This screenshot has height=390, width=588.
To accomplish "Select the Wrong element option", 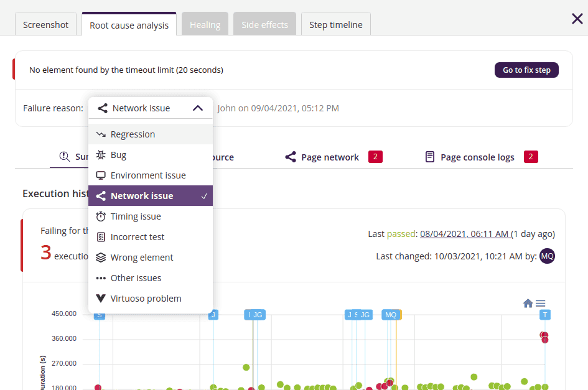I will 141,258.
